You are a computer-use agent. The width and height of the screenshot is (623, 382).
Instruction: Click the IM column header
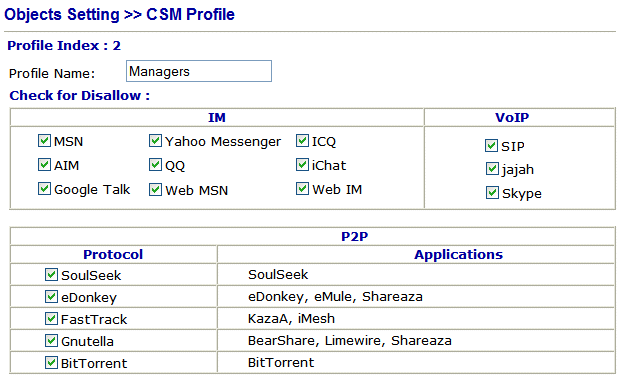(217, 117)
